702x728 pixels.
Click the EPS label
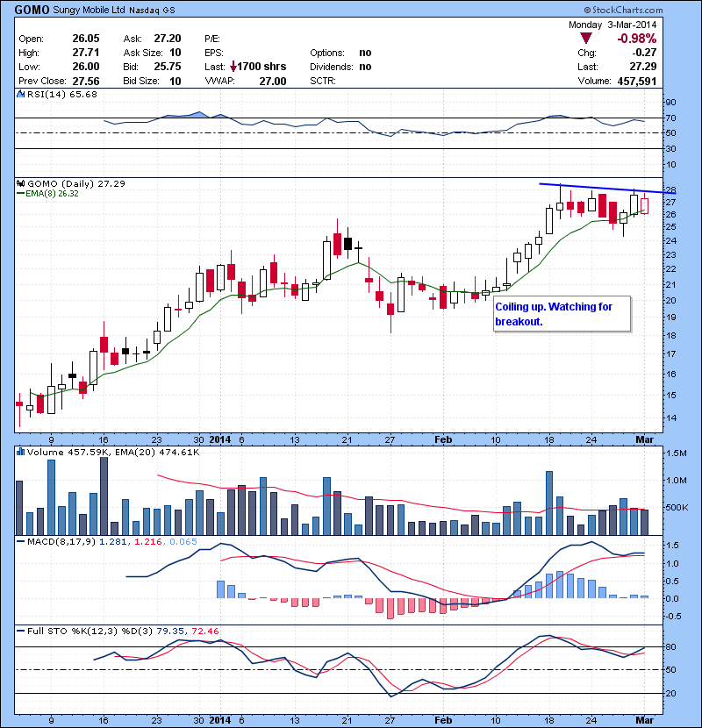coord(214,53)
